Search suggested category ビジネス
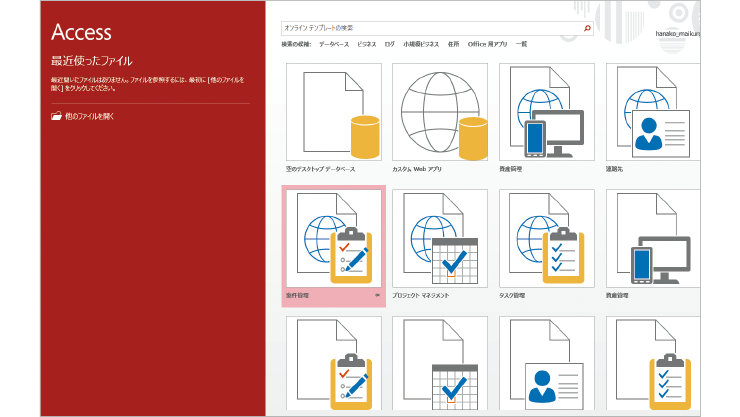 point(367,44)
